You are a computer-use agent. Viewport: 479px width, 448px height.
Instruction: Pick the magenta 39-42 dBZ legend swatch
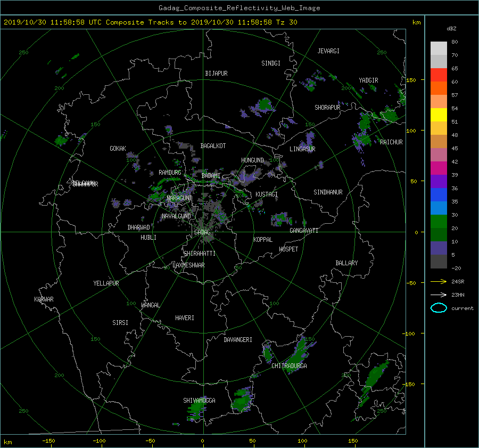tap(439, 168)
